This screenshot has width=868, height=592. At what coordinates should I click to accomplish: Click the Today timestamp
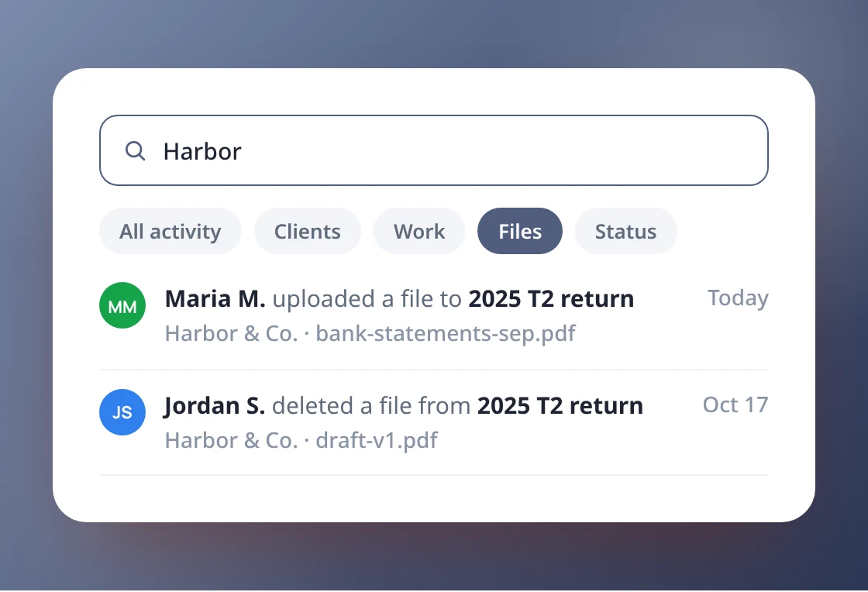[x=738, y=298]
